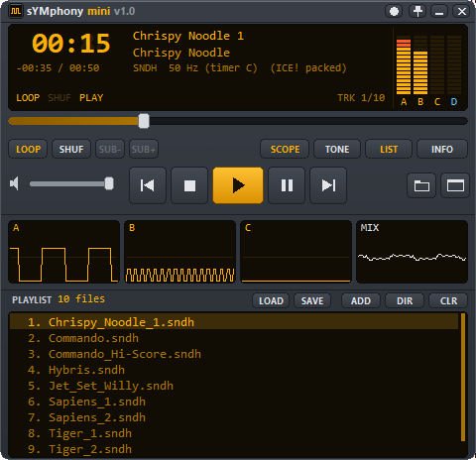The width and height of the screenshot is (476, 460).
Task: Select Commando.sndh in the playlist
Action: (234, 338)
